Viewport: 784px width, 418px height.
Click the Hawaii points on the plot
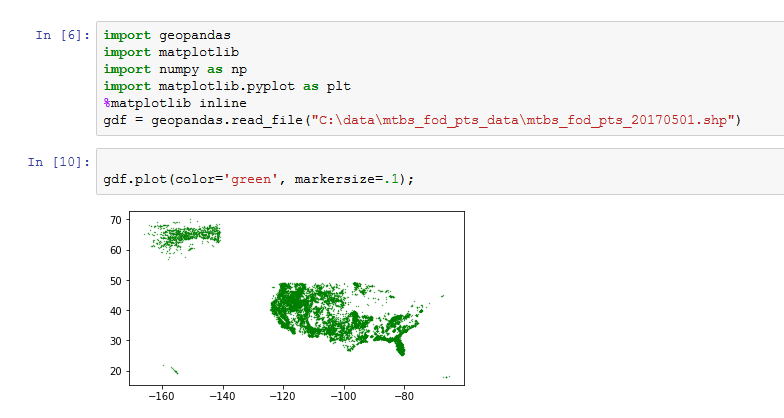tap(172, 369)
